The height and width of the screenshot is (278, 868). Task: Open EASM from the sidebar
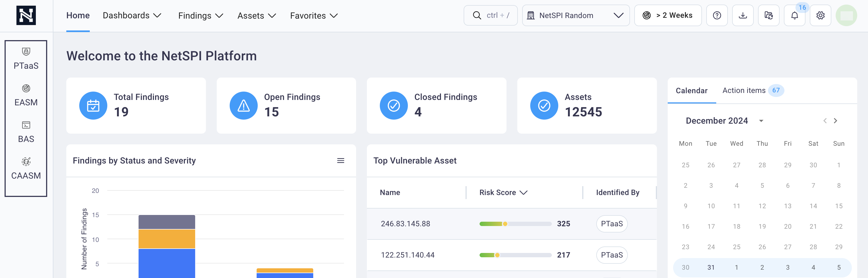[26, 95]
